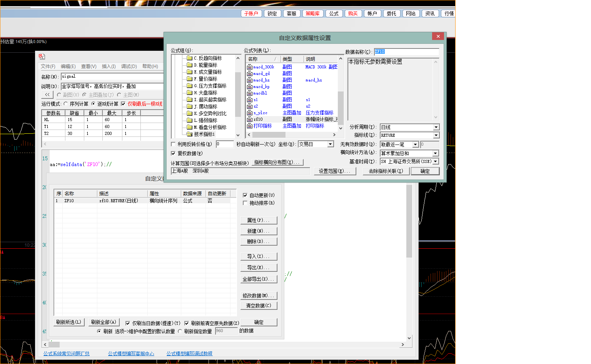Open 编辑(E) menu in editor

[68, 66]
